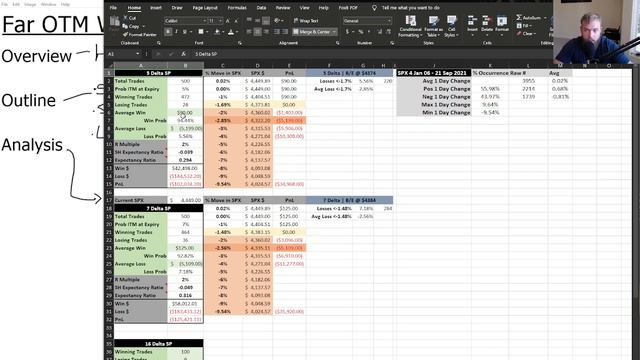Switch to the Insert ribbon tab
This screenshot has height=360, width=640.
pyautogui.click(x=156, y=8)
